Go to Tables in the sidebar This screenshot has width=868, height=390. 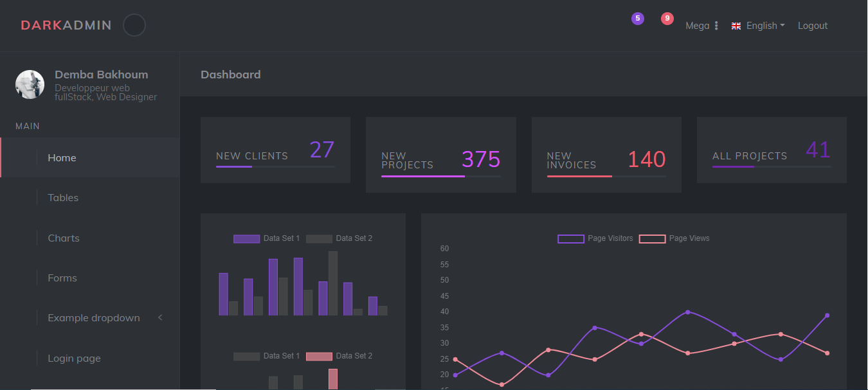click(x=63, y=198)
